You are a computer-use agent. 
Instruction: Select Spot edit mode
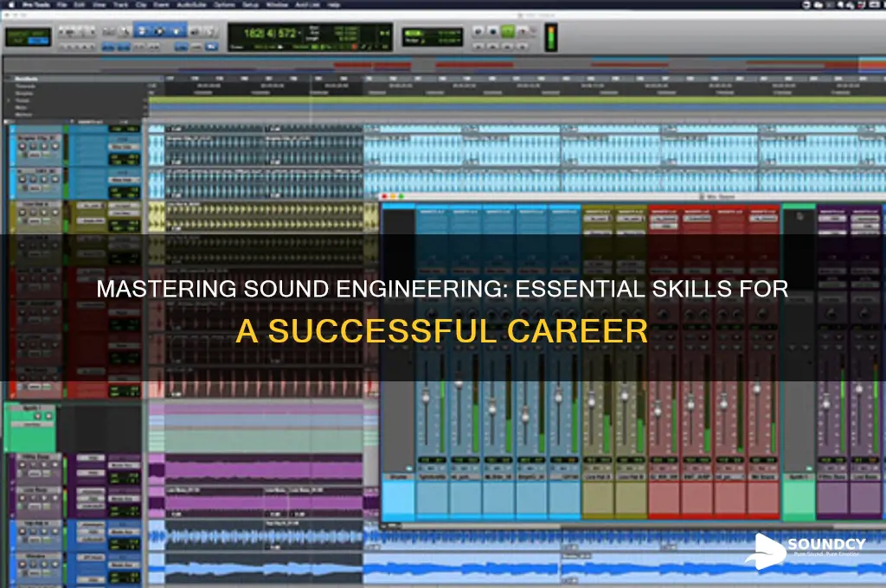(x=37, y=34)
